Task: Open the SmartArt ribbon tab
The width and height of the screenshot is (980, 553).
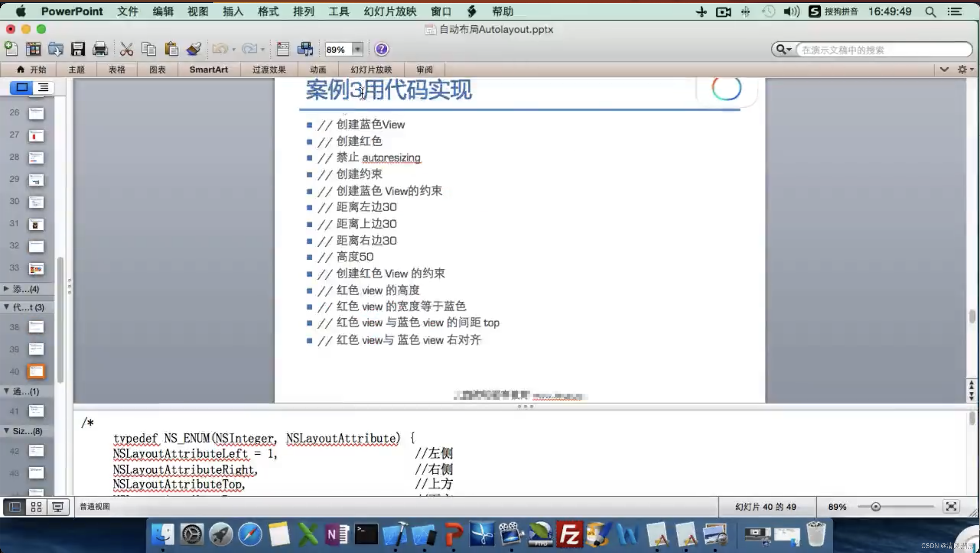Action: pos(208,70)
